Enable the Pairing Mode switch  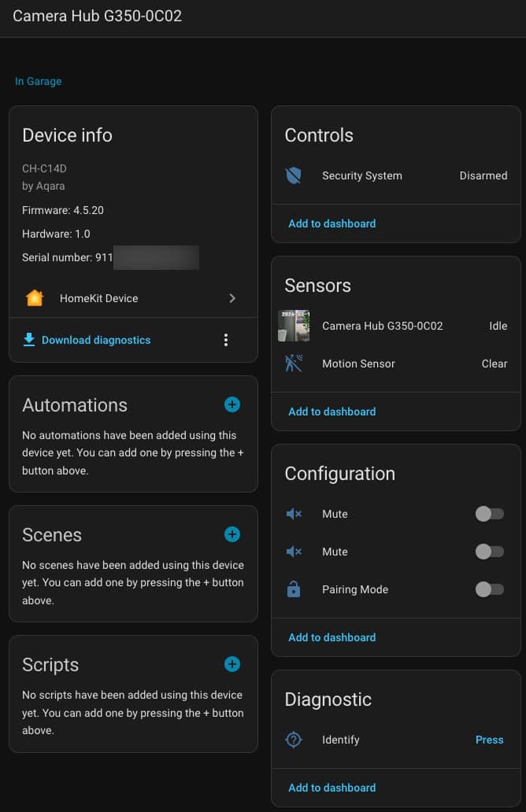point(489,589)
